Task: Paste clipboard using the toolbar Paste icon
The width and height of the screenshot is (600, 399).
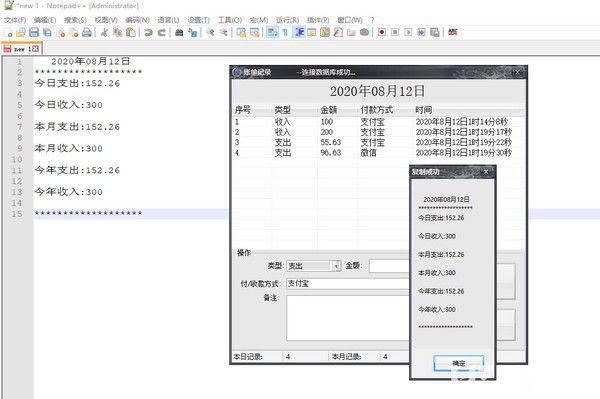Action: (x=131, y=33)
